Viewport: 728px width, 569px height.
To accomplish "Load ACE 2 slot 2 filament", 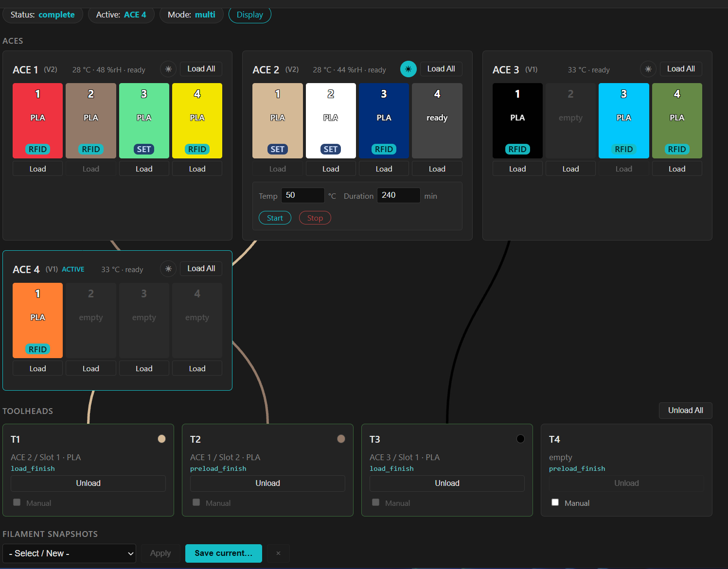I will pos(331,169).
